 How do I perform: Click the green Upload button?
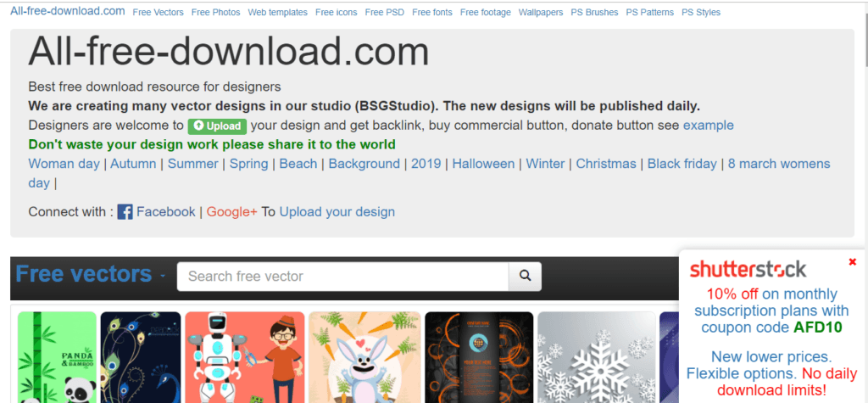[217, 126]
